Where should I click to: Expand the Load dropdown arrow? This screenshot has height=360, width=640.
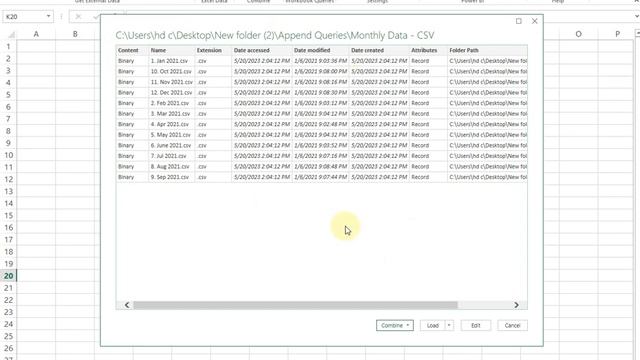[449, 325]
